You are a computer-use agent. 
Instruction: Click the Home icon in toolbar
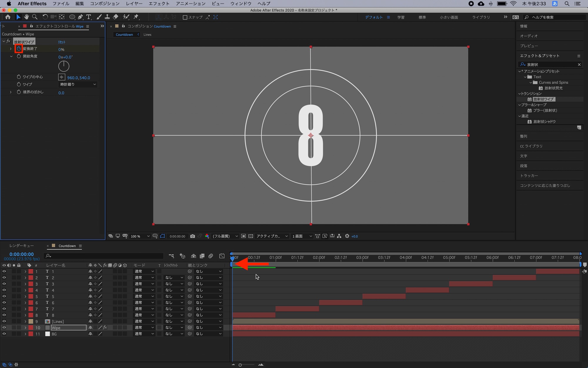(8, 17)
